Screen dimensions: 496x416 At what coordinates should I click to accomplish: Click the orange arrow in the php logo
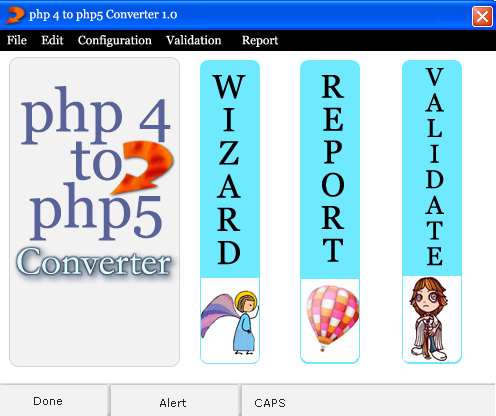[x=142, y=167]
